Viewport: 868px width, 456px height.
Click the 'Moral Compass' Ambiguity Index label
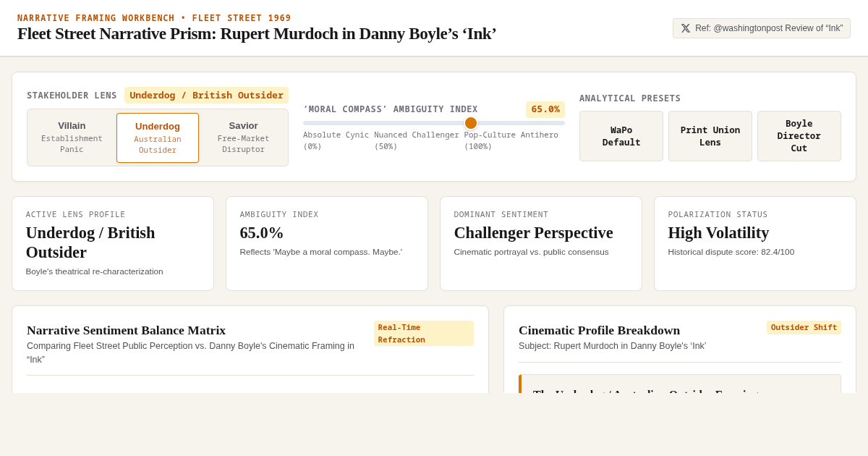pos(391,109)
